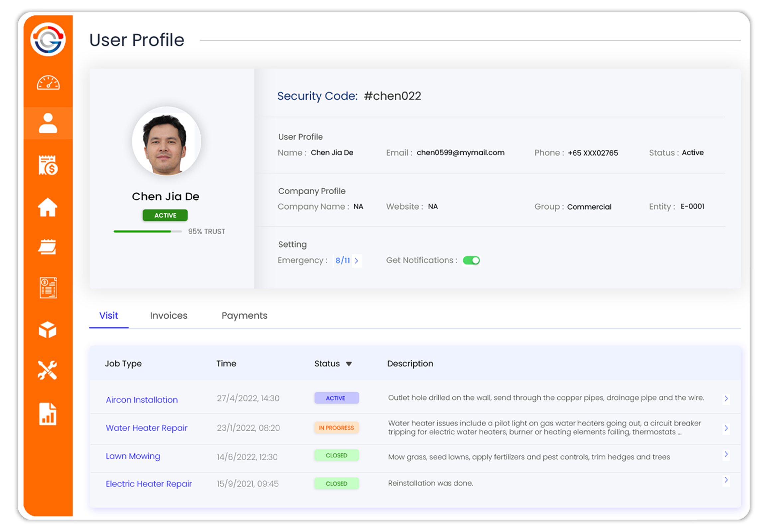Select the user profile icon in sidebar

click(x=48, y=123)
